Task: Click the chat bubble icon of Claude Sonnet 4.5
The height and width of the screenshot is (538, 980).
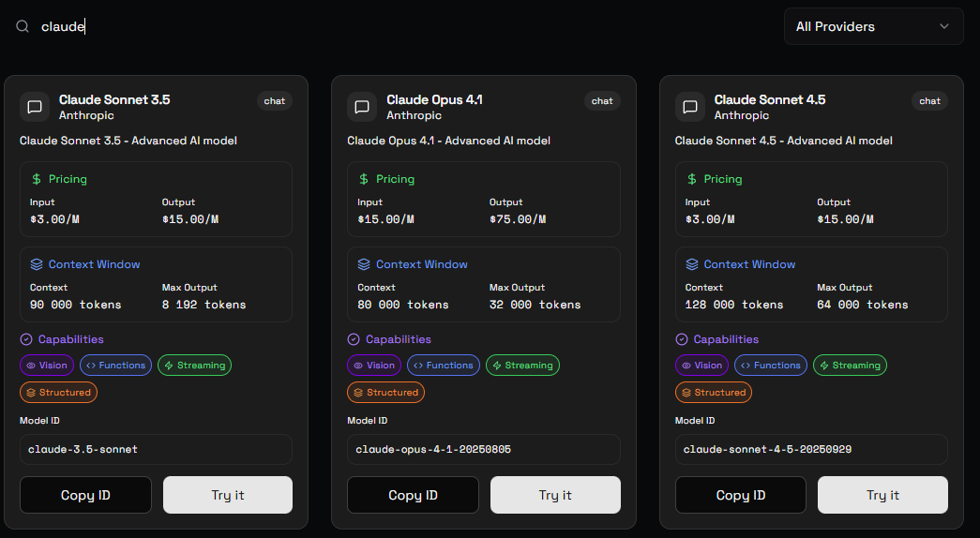Action: [x=690, y=107]
